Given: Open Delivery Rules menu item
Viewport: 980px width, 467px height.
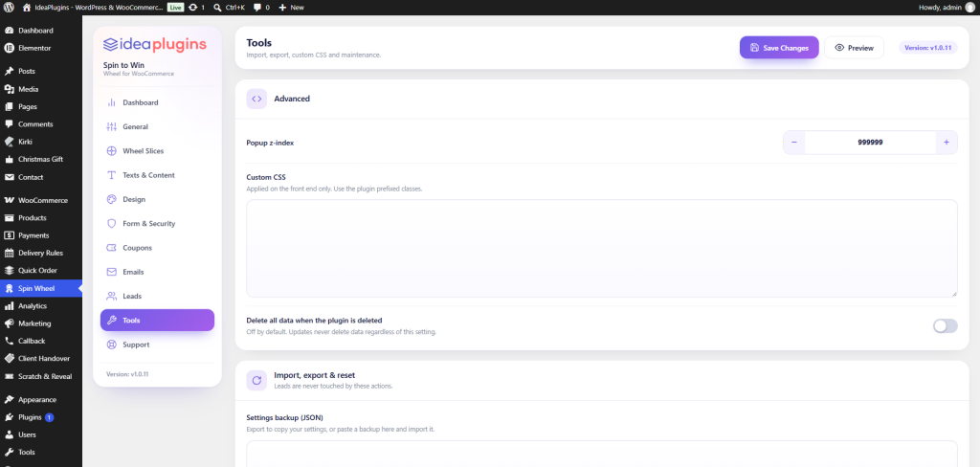Looking at the screenshot, I should (40, 253).
